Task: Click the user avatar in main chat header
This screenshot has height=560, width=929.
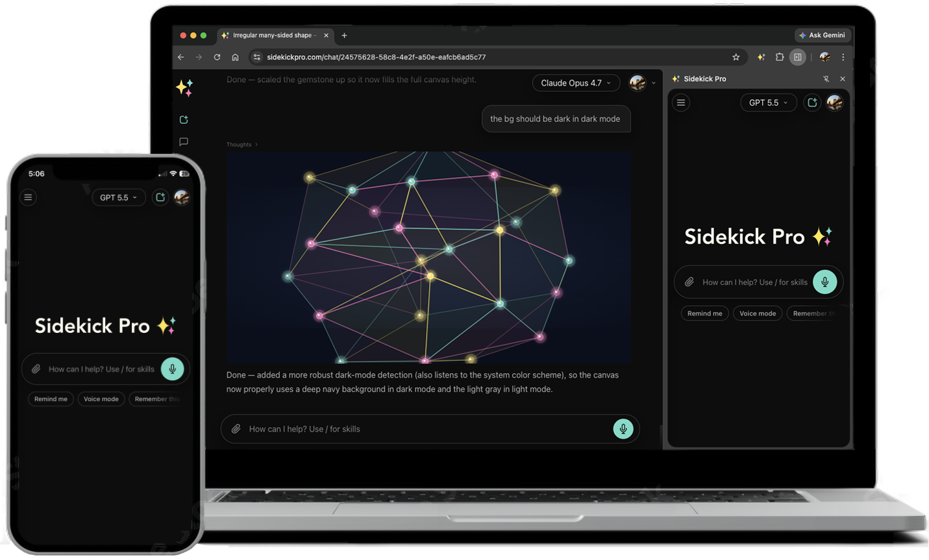Action: (x=638, y=83)
